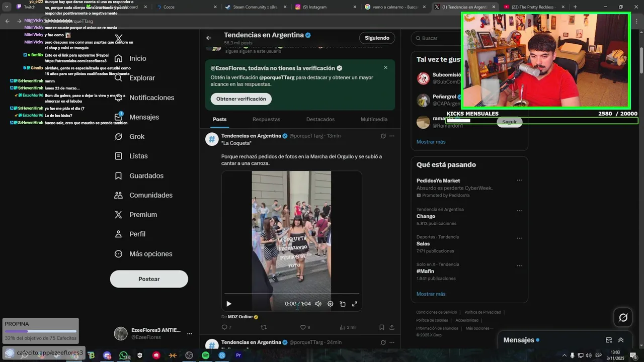This screenshot has height=362, width=644.
Task: Open WhatsApp from the taskbar
Action: (x=123, y=355)
